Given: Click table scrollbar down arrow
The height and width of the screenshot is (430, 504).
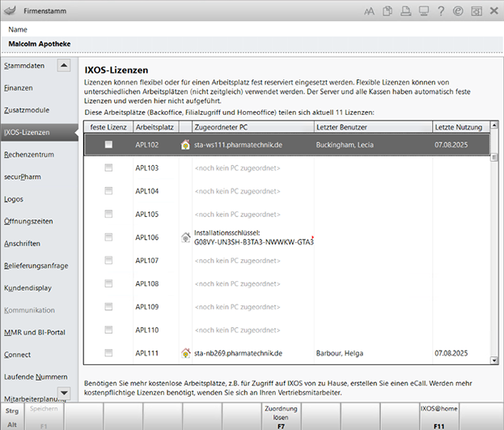Looking at the screenshot, I should point(494,360).
